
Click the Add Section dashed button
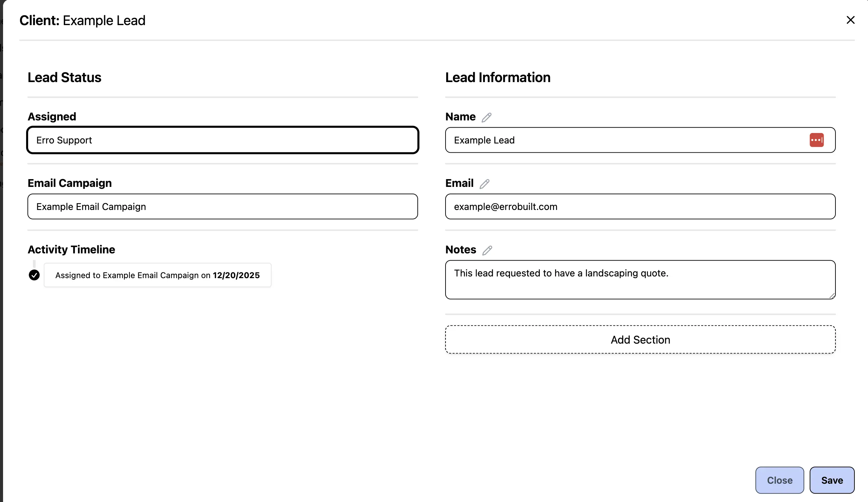click(640, 340)
